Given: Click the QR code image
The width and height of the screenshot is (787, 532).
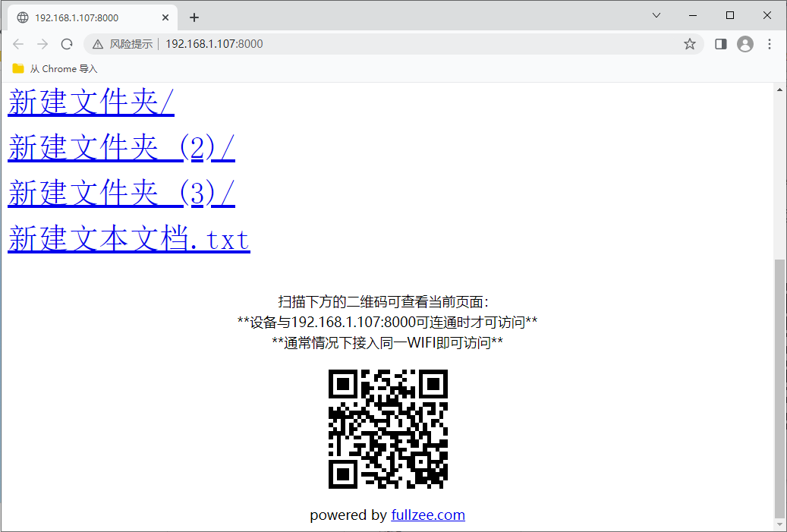Looking at the screenshot, I should (x=388, y=429).
